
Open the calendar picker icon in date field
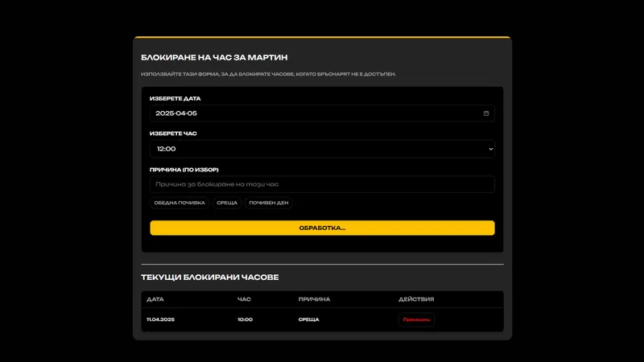[486, 113]
